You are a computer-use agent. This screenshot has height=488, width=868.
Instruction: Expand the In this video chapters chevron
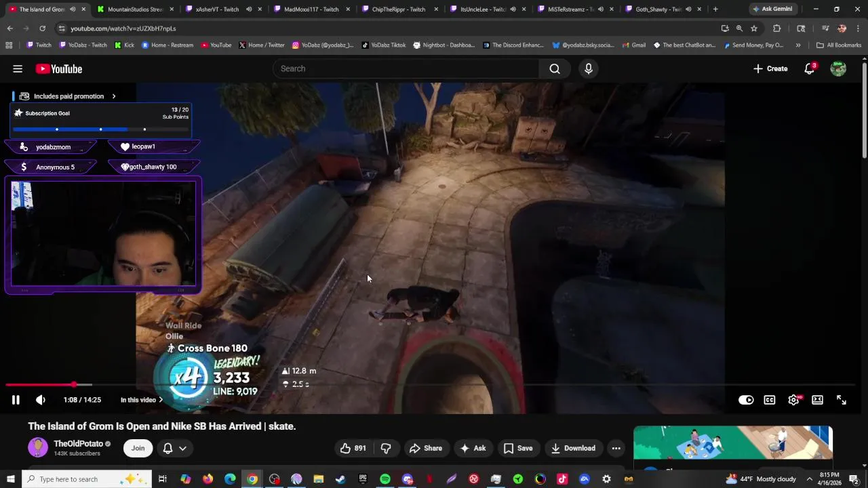[161, 400]
